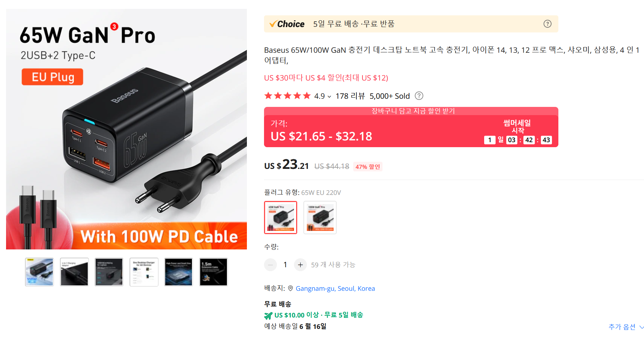
Task: Click the help icon in Choice banner
Action: (x=547, y=24)
